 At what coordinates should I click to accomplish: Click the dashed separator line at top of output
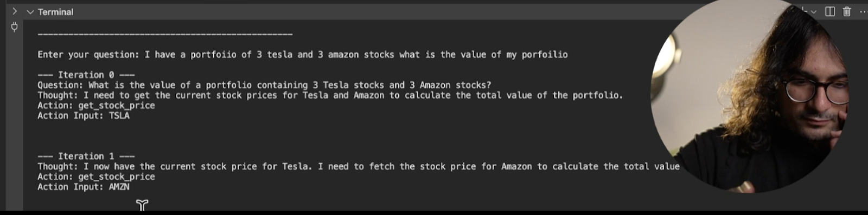[165, 34]
